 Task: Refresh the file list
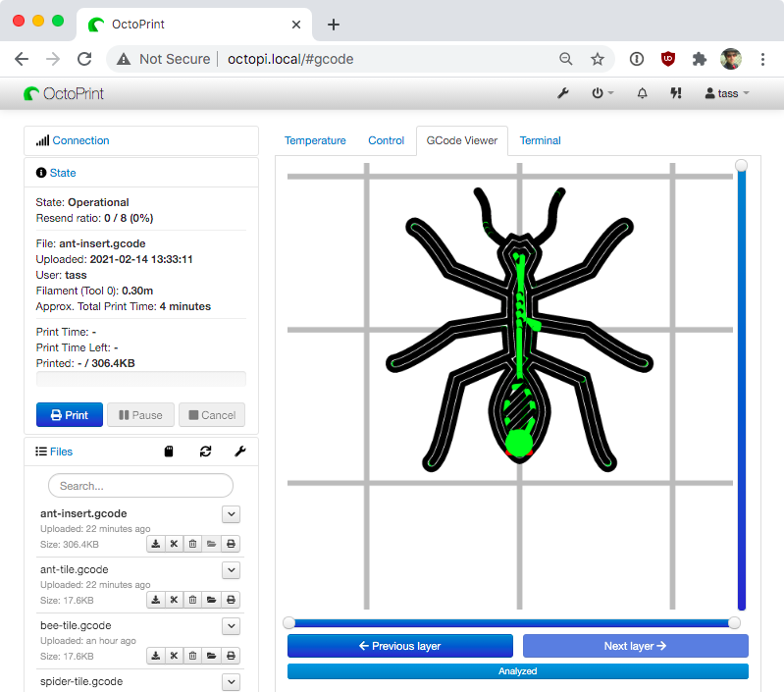coord(205,452)
